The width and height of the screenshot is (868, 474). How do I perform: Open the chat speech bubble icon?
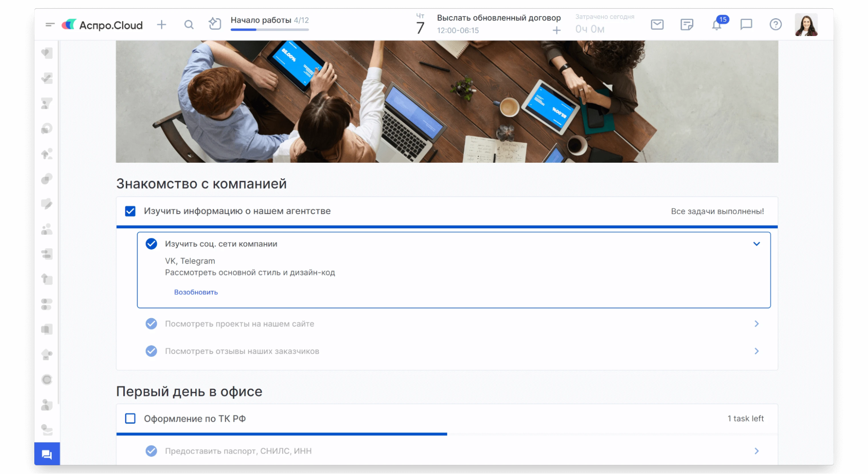pyautogui.click(x=746, y=25)
